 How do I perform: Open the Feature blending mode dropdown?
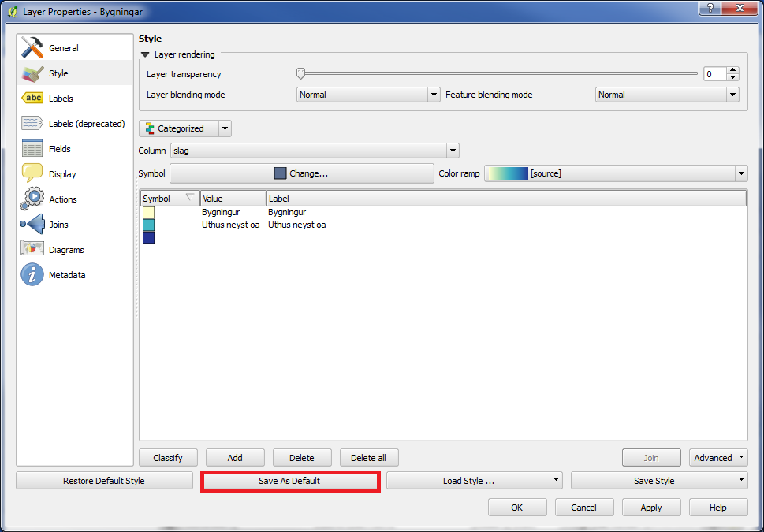coord(667,95)
